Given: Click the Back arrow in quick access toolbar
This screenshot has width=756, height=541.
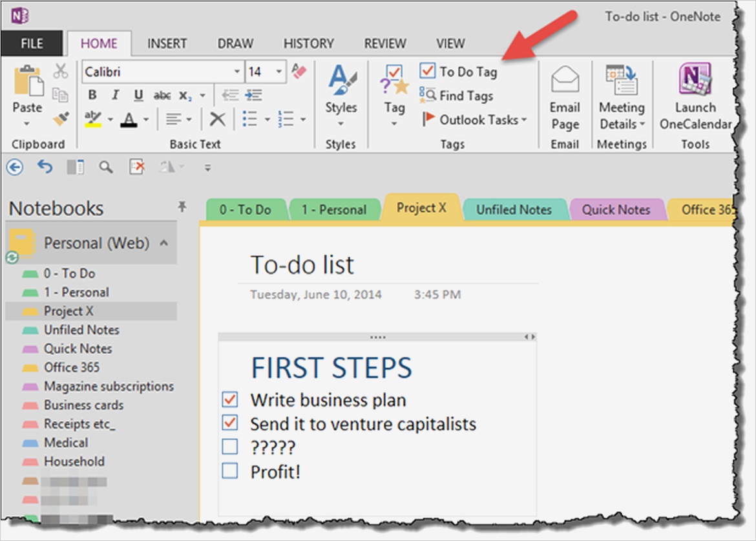Looking at the screenshot, I should pyautogui.click(x=15, y=167).
